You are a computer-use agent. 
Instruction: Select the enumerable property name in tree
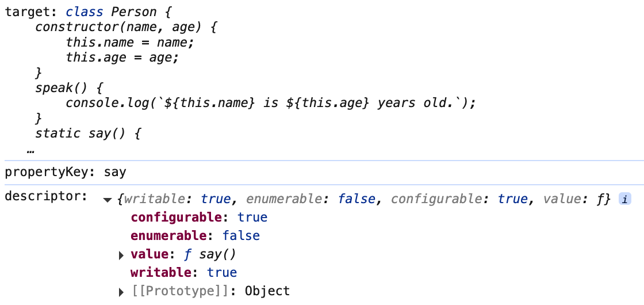click(x=167, y=236)
